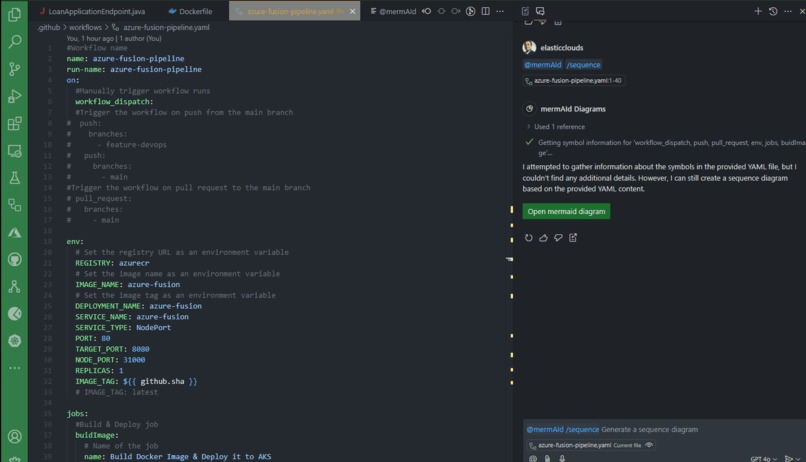The height and width of the screenshot is (462, 806).
Task: Split the editor to the right
Action: coord(485,11)
